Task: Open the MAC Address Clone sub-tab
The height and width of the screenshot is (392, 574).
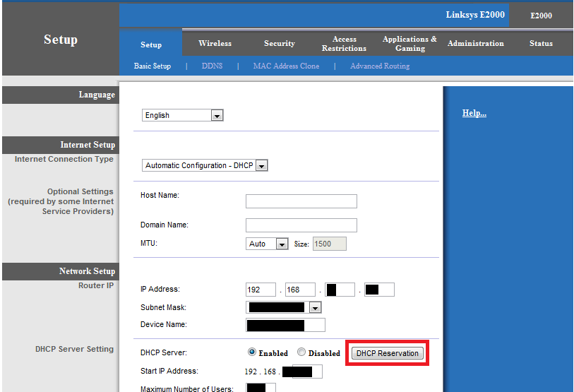Action: coord(286,66)
